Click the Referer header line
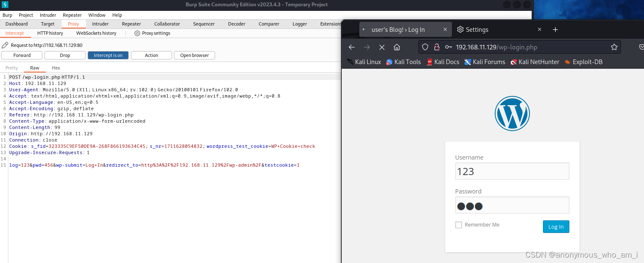This screenshot has height=263, width=644. point(71,115)
